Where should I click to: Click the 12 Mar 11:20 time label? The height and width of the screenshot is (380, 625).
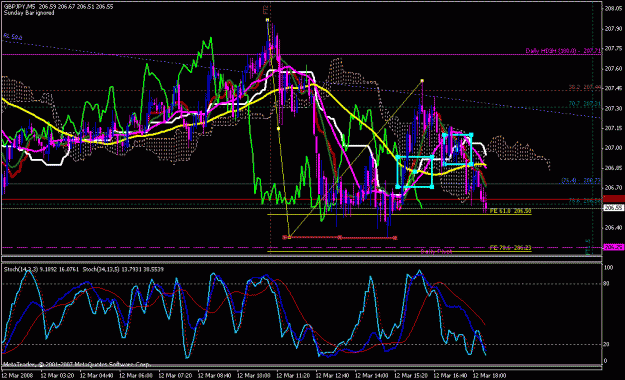pyautogui.click(x=293, y=375)
